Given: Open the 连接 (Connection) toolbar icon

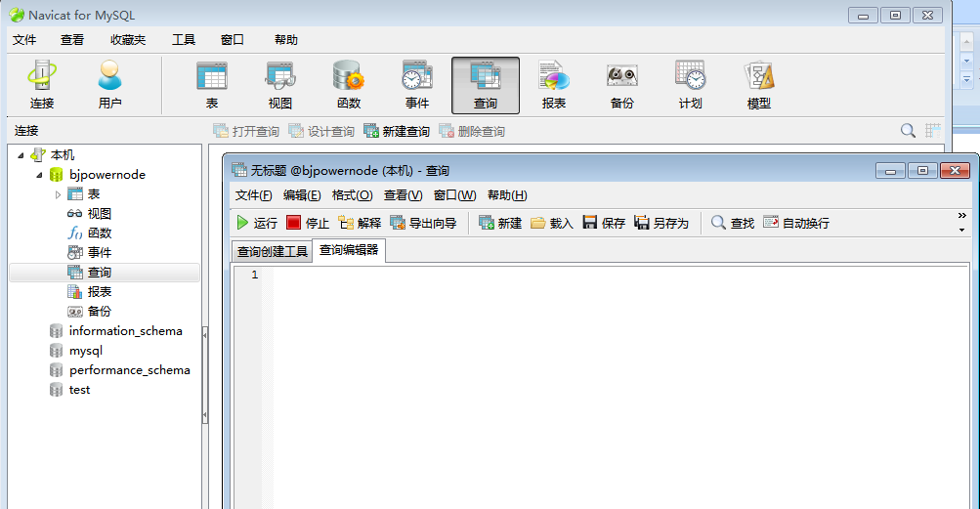Looking at the screenshot, I should (42, 85).
